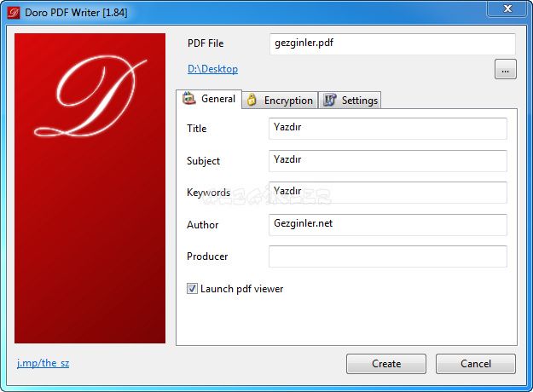This screenshot has height=392, width=533.
Task: Focus the PDF File name field
Action: click(x=392, y=43)
